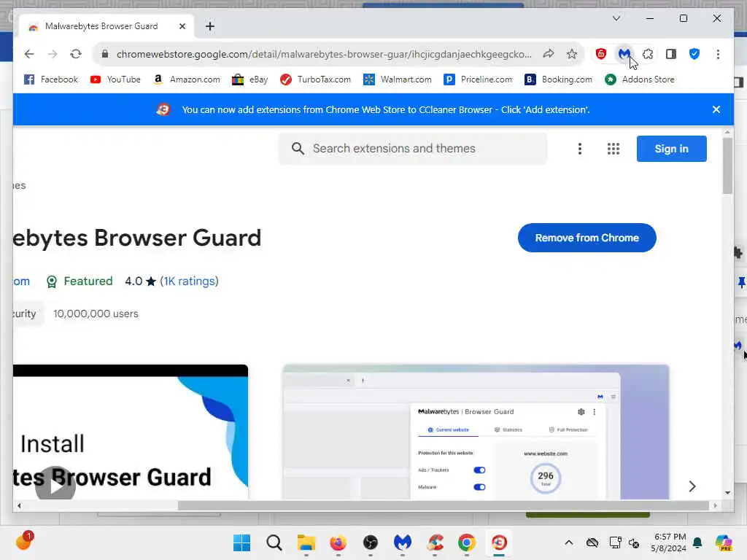Open the Windows Start menu
747x560 pixels.
click(242, 542)
